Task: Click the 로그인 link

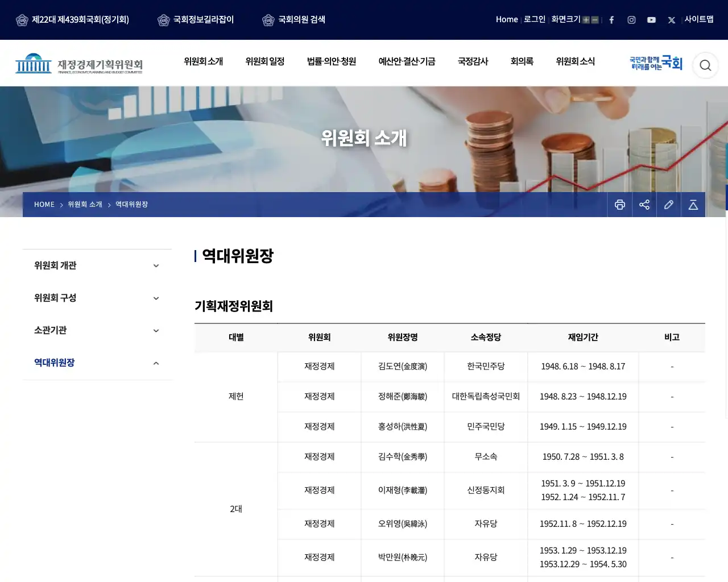Action: click(x=535, y=19)
